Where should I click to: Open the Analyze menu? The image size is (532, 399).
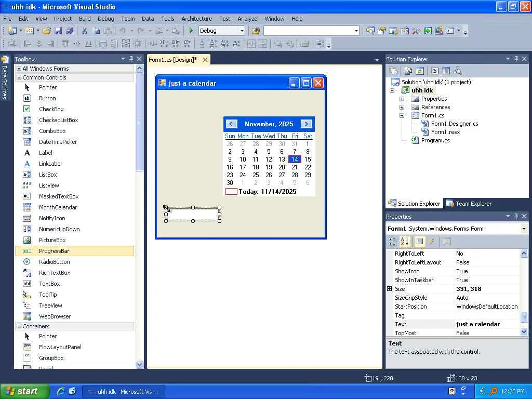(x=247, y=19)
